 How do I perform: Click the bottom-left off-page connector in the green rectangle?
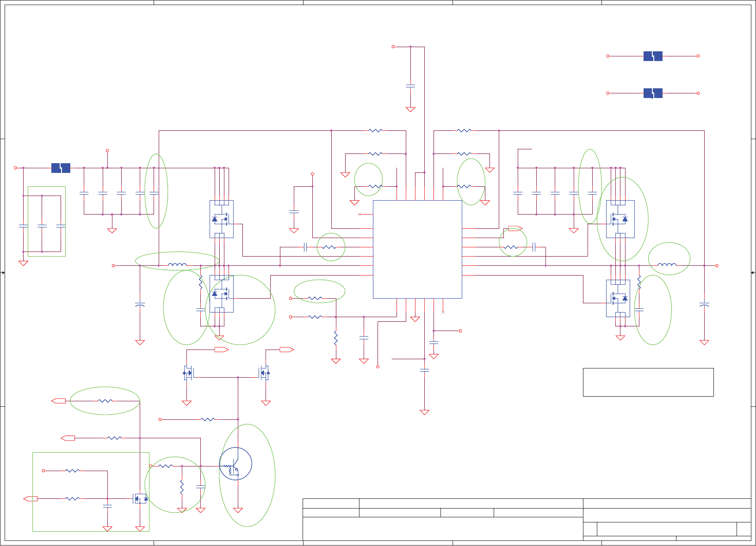click(31, 498)
